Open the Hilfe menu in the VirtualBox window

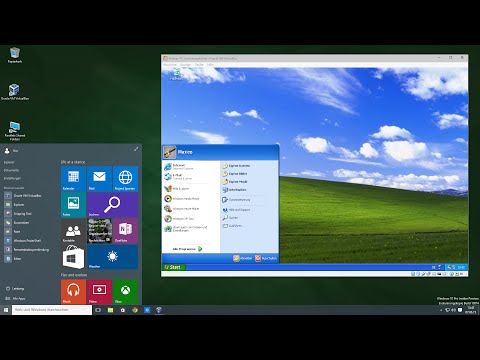210,64
